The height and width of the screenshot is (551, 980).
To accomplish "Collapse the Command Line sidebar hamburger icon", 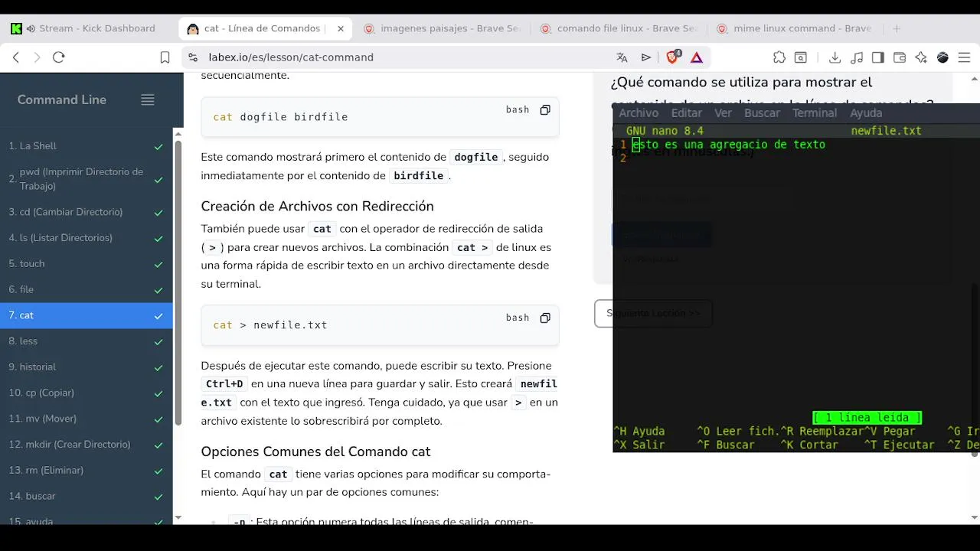I will (x=148, y=99).
